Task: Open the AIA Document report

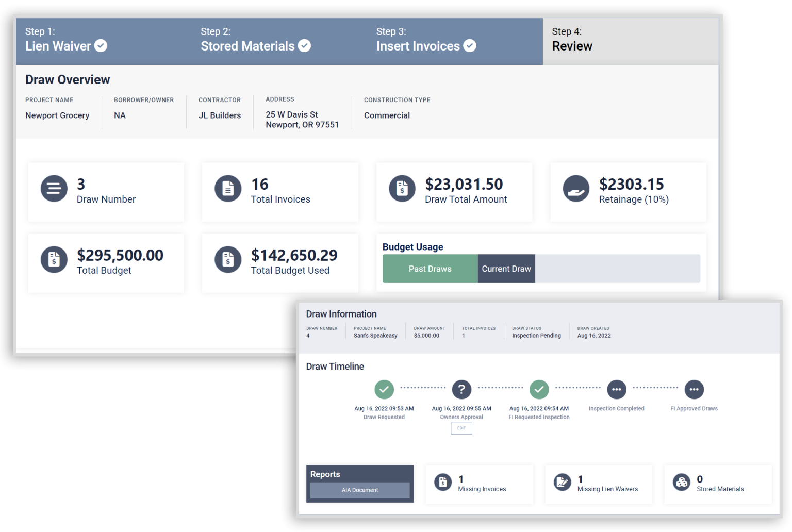Action: pos(359,490)
